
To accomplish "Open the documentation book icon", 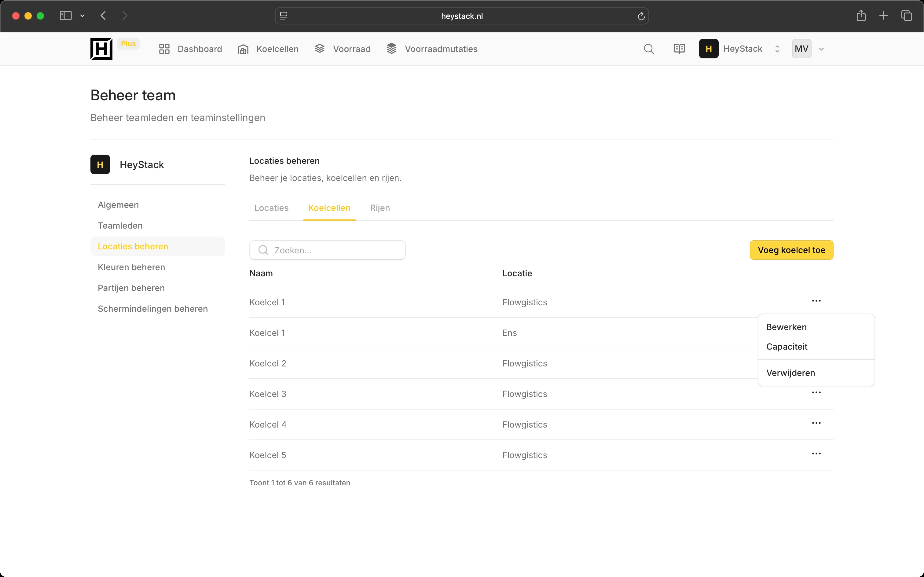I will (x=679, y=49).
